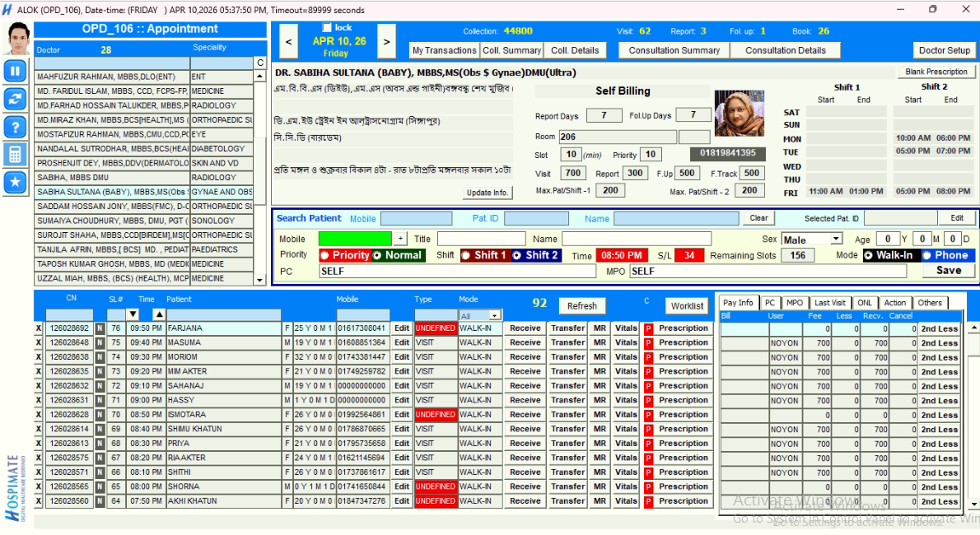Enable the lock checkbox
This screenshot has width=980, height=535.
point(327,28)
